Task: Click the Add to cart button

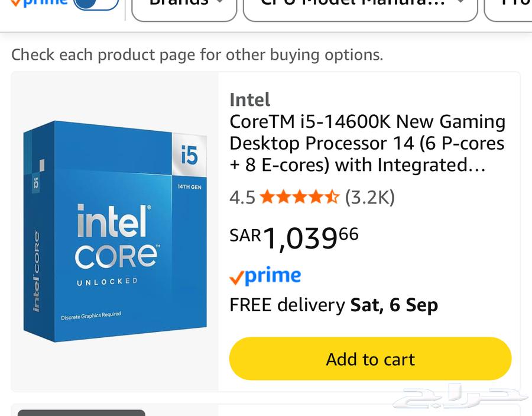Action: pyautogui.click(x=371, y=359)
